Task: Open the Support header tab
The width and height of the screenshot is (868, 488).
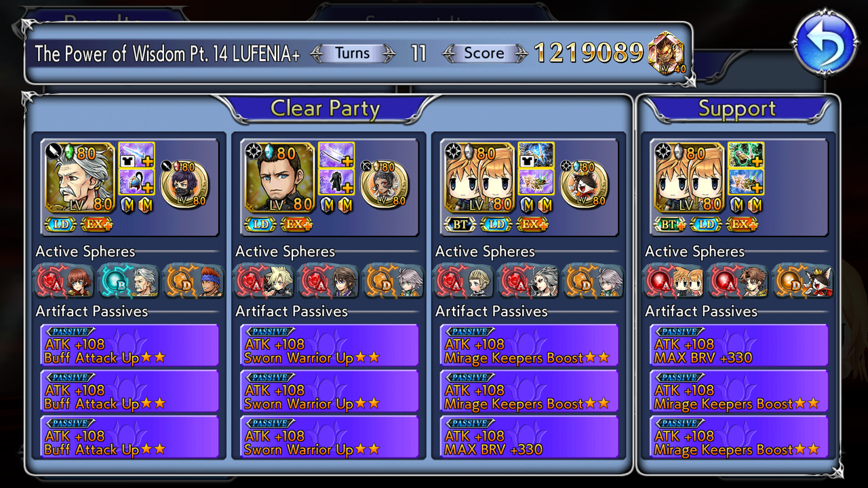Action: [737, 109]
